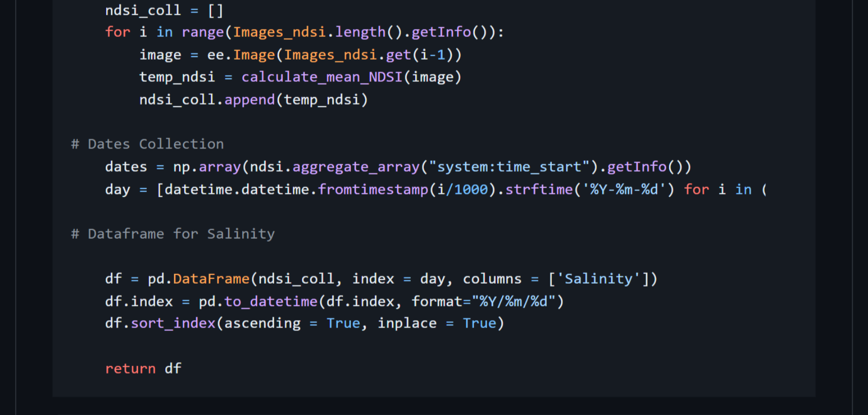Click the 'temp_ndsi = calculate_mean_NDSI(image)' line
This screenshot has height=415, width=868.
pos(300,77)
